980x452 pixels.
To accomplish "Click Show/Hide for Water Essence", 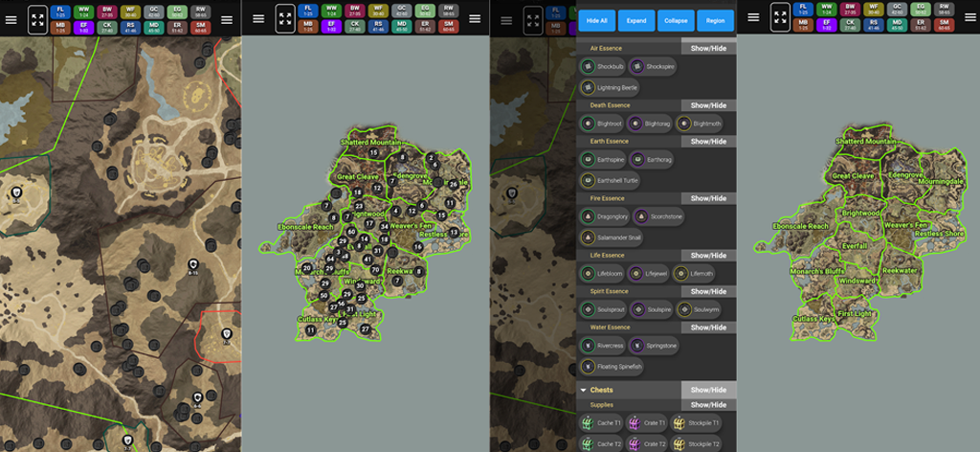I will (x=708, y=327).
